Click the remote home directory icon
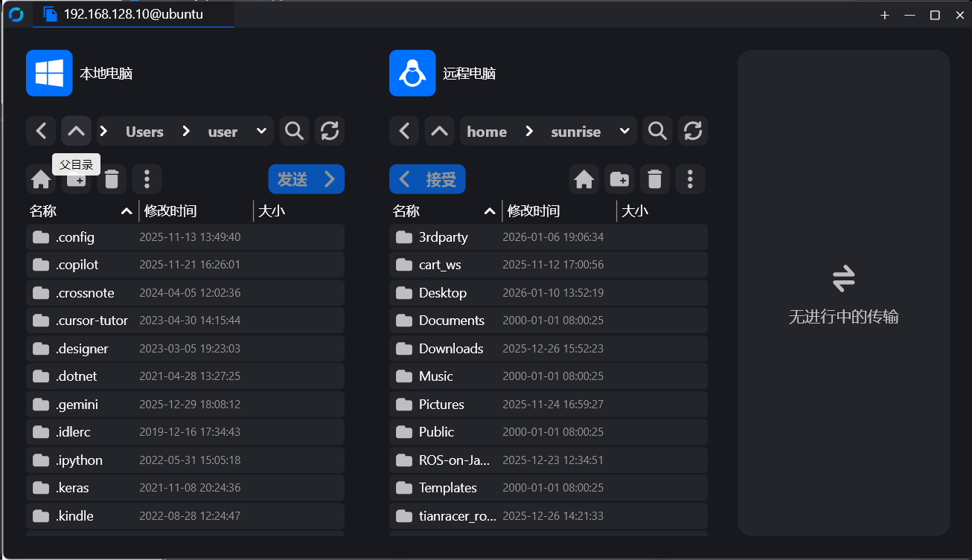Image resolution: width=972 pixels, height=560 pixels. pos(584,179)
